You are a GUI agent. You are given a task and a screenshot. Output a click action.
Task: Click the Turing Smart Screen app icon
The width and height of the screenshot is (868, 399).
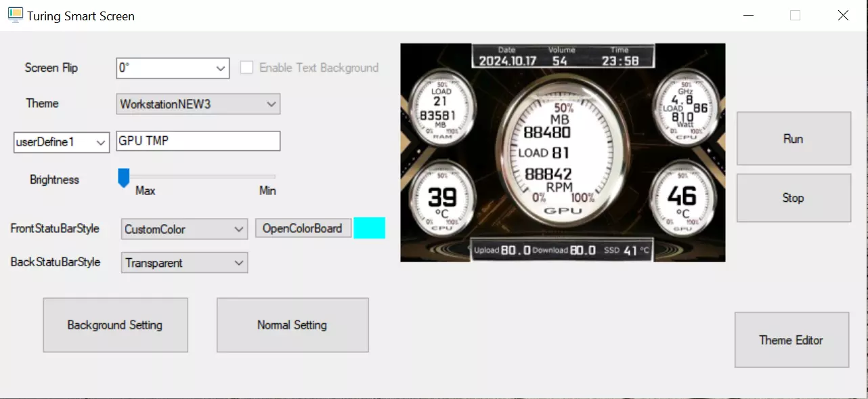(x=15, y=15)
